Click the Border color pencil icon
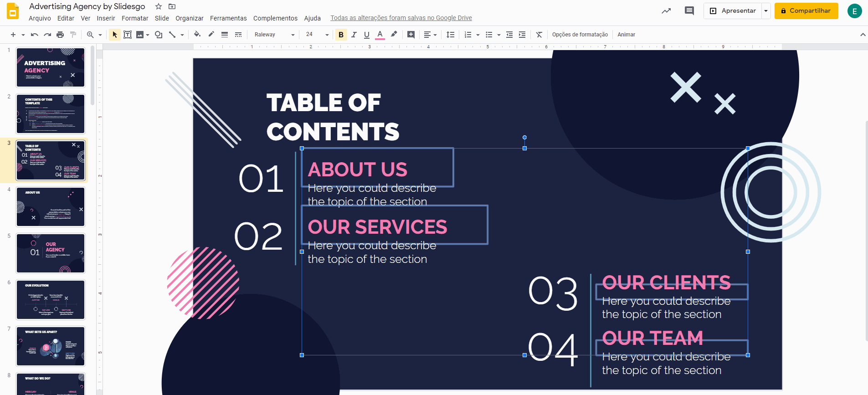This screenshot has height=395, width=868. point(211,34)
